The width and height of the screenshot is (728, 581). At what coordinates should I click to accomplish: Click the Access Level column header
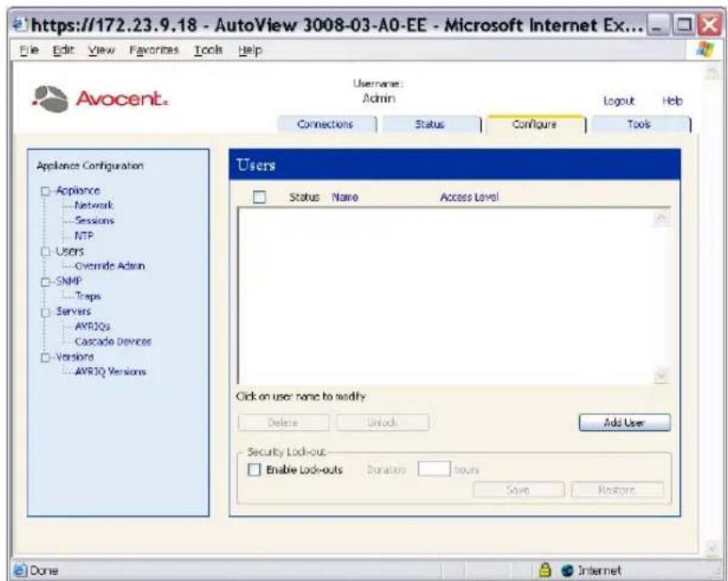(470, 197)
